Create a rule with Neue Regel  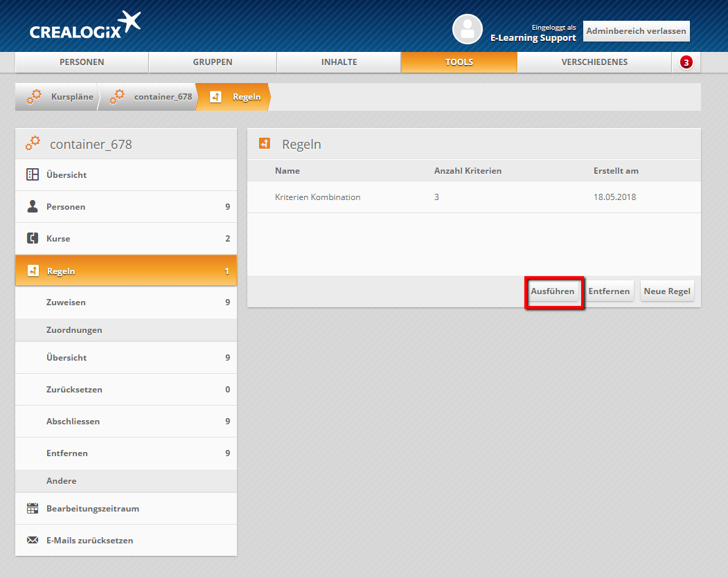[x=667, y=291]
